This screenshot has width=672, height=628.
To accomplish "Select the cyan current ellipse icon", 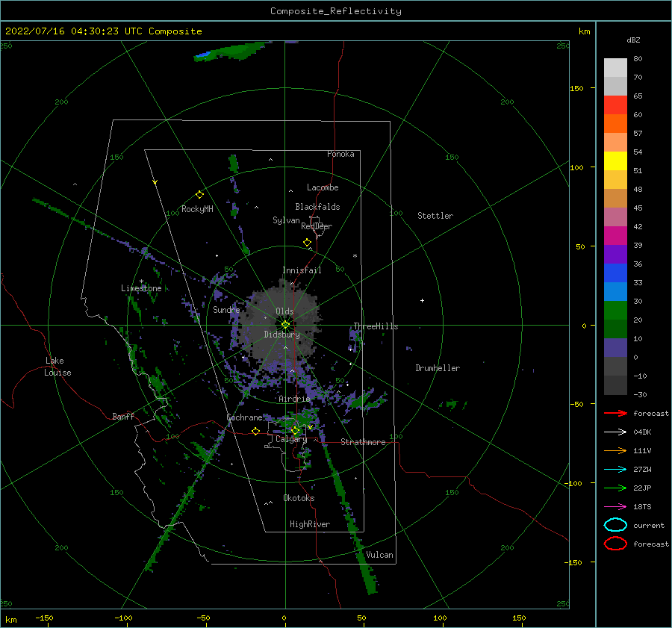I will tap(615, 525).
